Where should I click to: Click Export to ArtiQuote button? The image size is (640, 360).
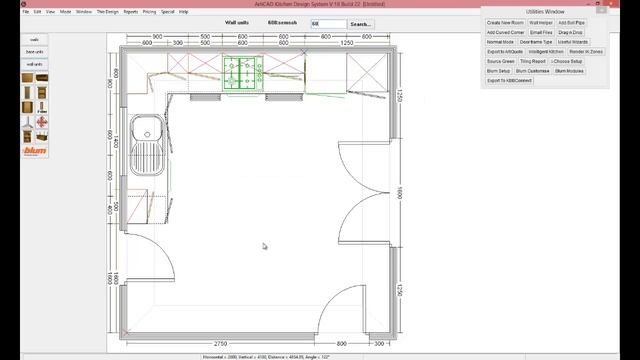[x=505, y=52]
